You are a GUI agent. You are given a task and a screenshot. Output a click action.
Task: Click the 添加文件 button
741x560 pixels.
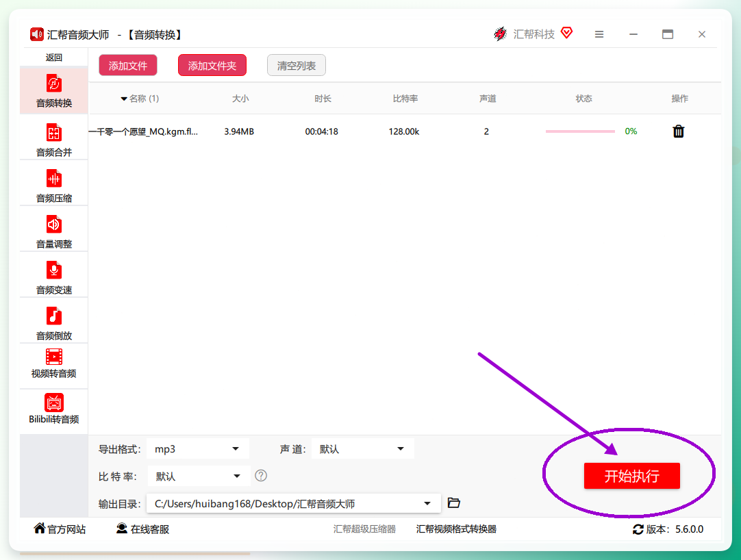pos(128,66)
